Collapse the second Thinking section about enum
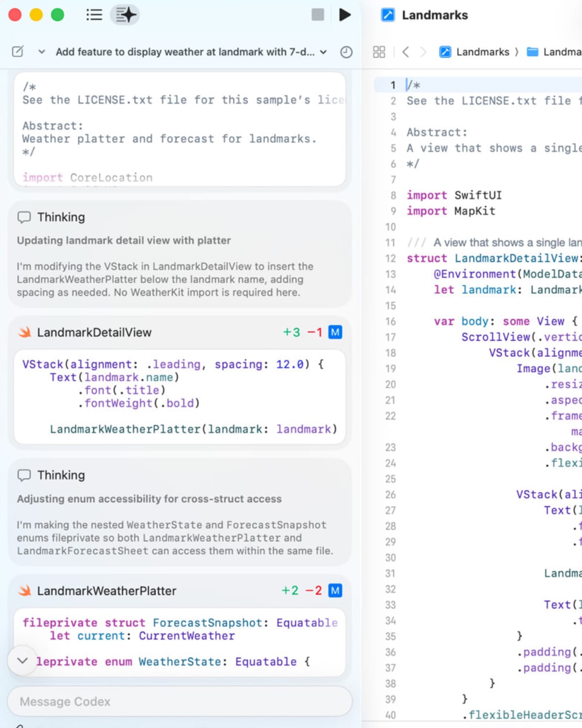The height and width of the screenshot is (728, 582). click(x=61, y=475)
